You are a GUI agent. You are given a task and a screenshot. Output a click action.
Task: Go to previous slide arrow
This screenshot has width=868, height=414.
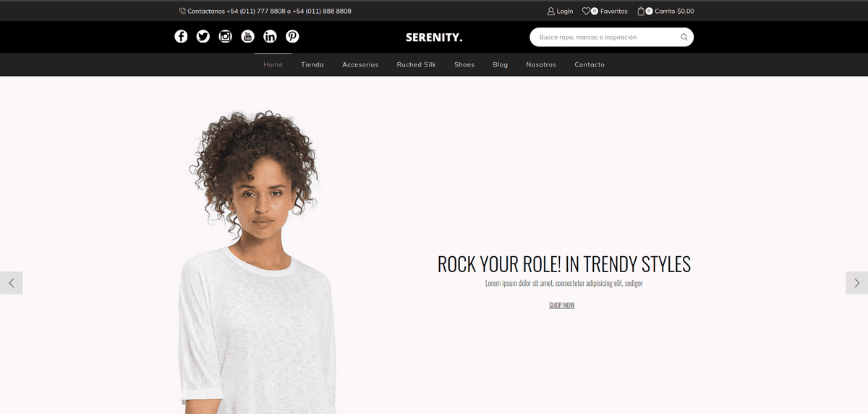[x=12, y=283]
